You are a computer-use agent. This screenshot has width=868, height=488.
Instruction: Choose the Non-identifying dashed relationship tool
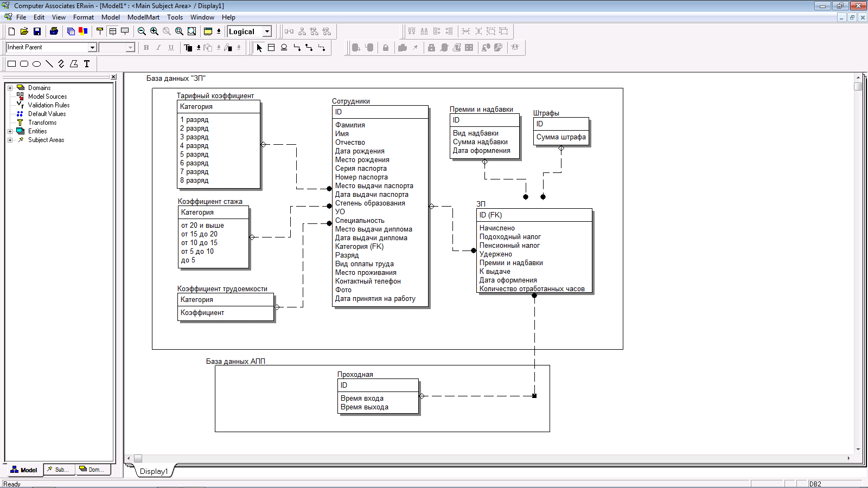coord(321,48)
